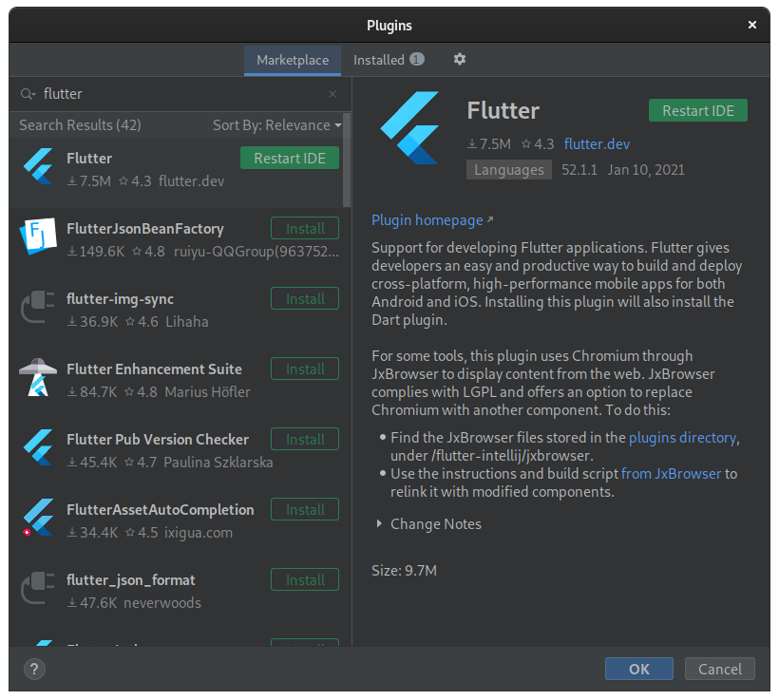Open the help question mark button
The image size is (779, 700).
point(34,670)
